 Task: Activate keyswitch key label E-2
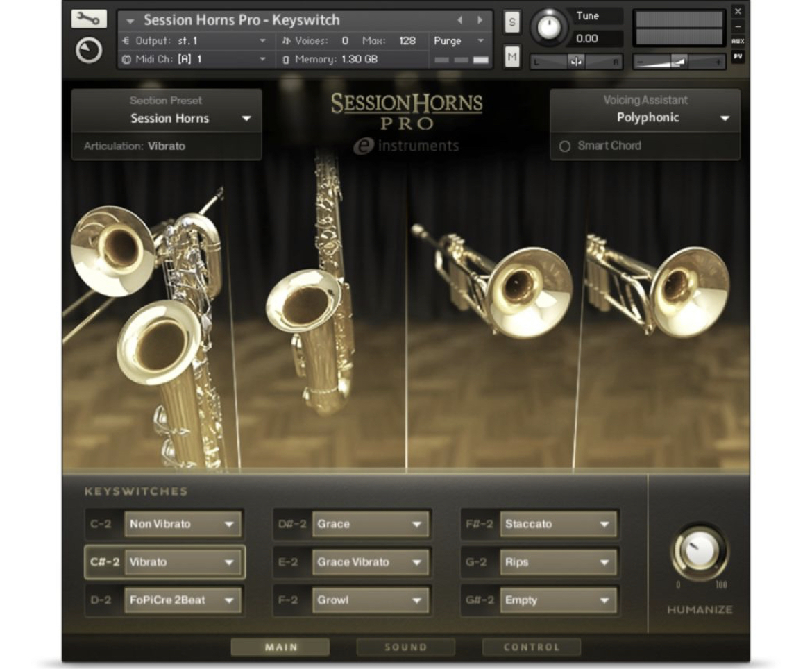click(288, 562)
